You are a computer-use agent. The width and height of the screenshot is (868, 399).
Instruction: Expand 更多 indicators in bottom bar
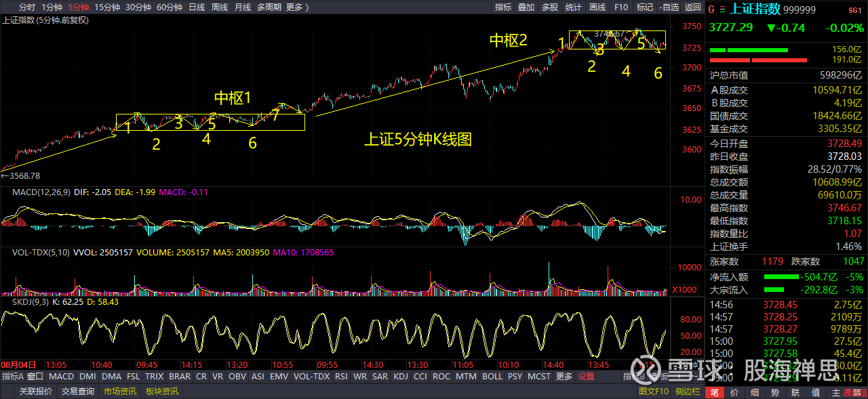pyautogui.click(x=564, y=377)
